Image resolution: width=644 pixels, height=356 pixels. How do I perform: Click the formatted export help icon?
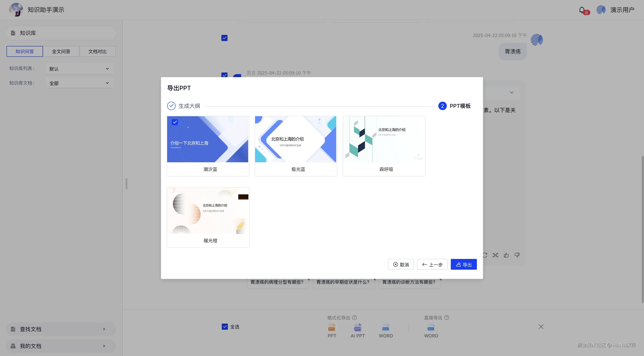[x=355, y=317]
